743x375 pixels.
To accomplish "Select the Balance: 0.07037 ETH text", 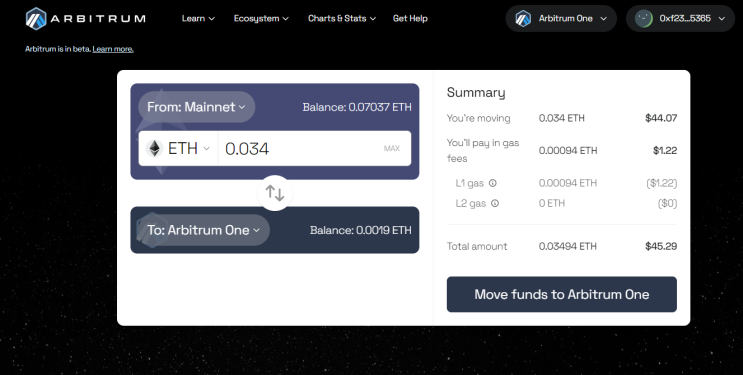I will 357,107.
